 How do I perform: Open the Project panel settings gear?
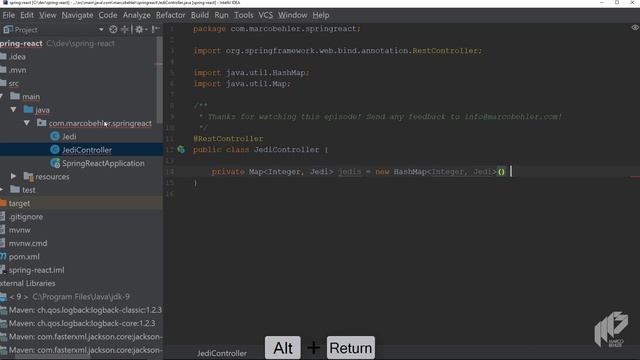click(x=140, y=29)
